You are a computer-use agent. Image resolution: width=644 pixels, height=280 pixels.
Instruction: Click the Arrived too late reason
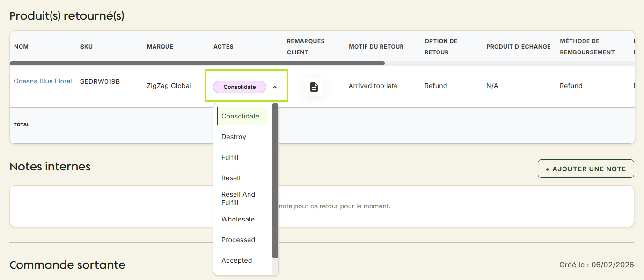point(373,86)
